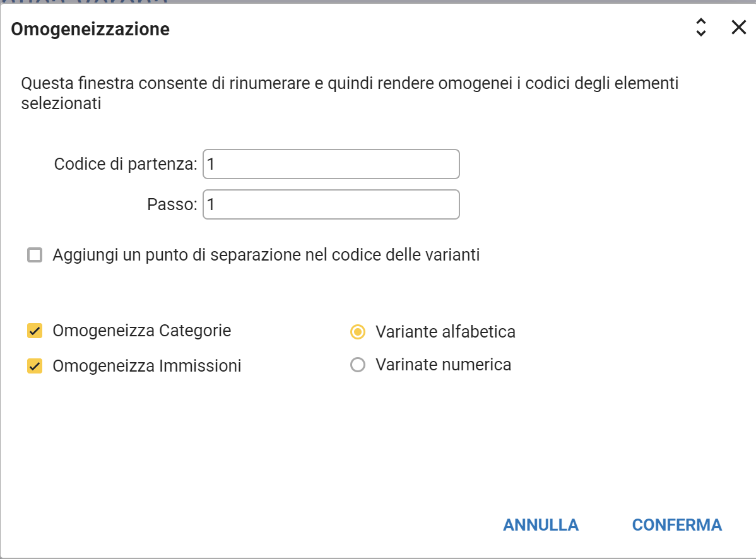
Task: Uncheck the Omogeneizza Categorie checkbox box
Action: tap(35, 331)
